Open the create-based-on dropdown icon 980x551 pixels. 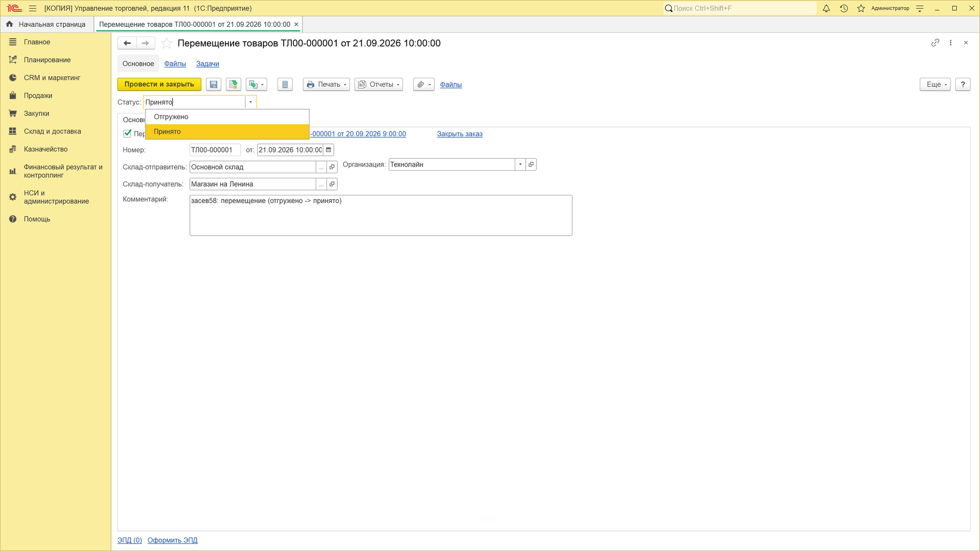point(256,85)
